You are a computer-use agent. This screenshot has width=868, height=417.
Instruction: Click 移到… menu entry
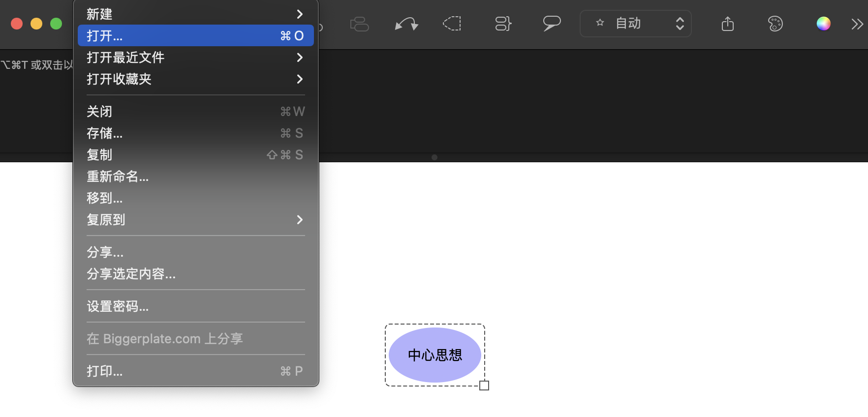click(195, 198)
